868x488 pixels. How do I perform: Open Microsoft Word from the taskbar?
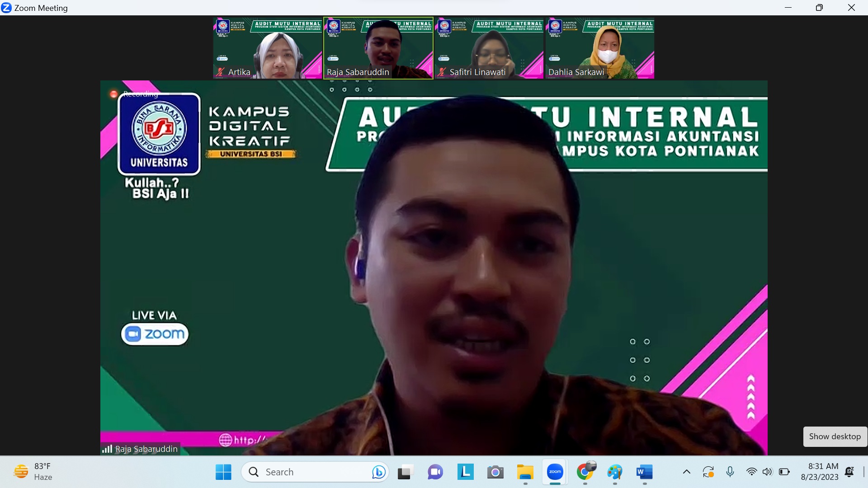point(645,472)
